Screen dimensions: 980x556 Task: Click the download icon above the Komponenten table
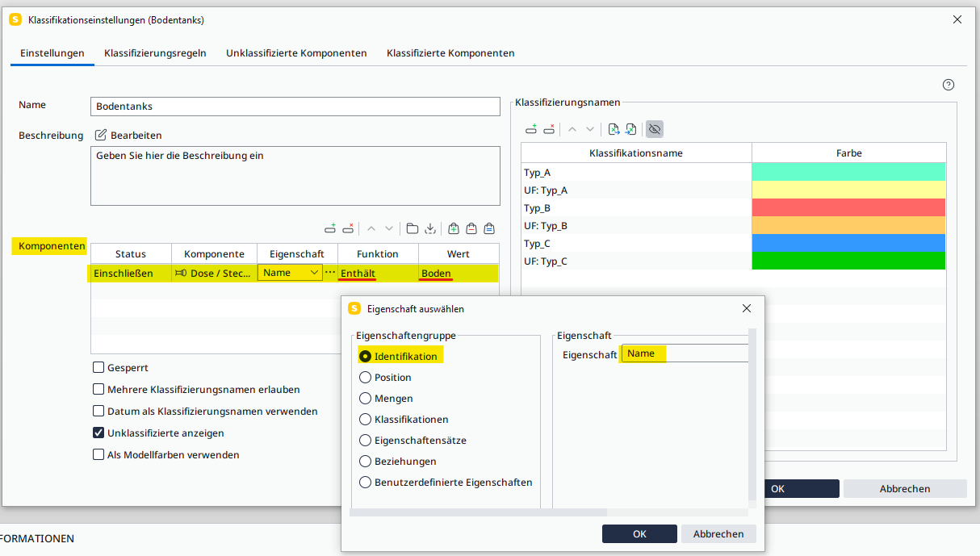tap(430, 228)
